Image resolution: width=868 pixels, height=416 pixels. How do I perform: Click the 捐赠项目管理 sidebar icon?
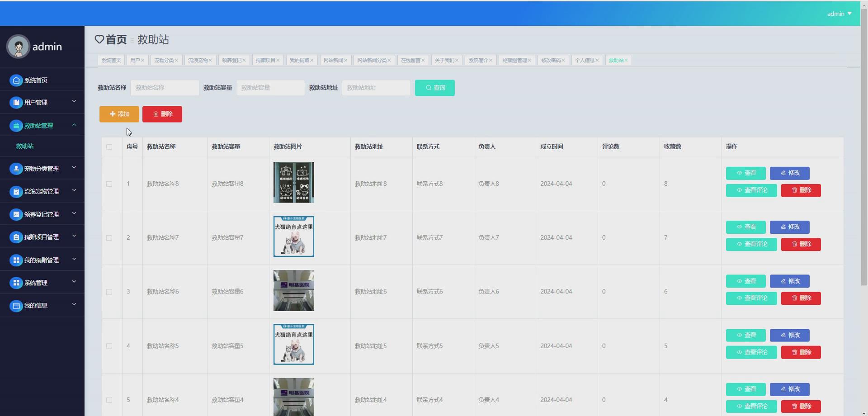16,237
